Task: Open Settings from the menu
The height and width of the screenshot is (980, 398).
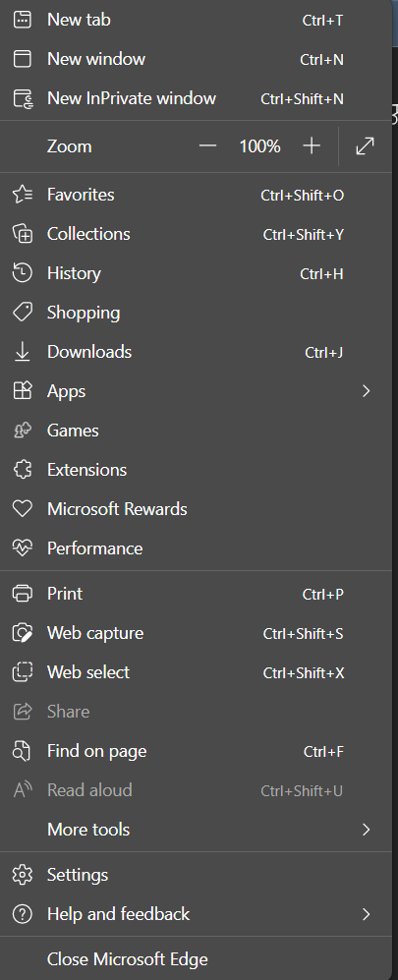Action: coord(197,875)
